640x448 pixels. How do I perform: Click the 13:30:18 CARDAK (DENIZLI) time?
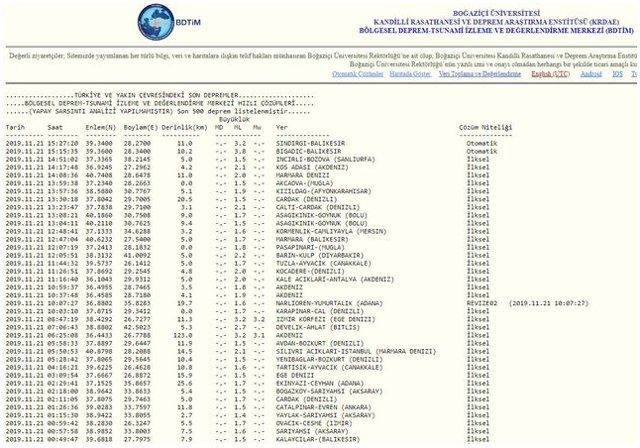pyautogui.click(x=62, y=199)
